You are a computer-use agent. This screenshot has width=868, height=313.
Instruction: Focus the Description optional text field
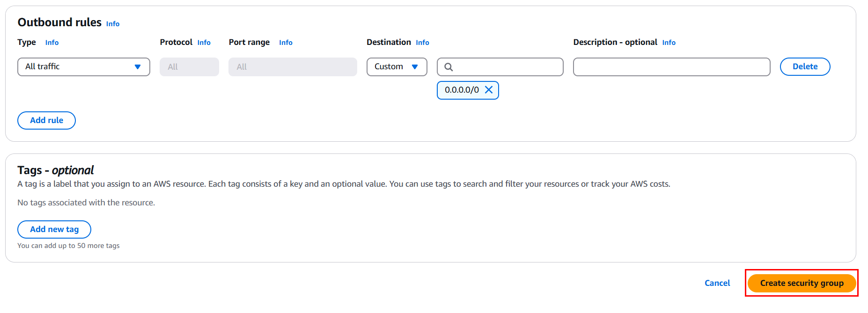coord(671,67)
